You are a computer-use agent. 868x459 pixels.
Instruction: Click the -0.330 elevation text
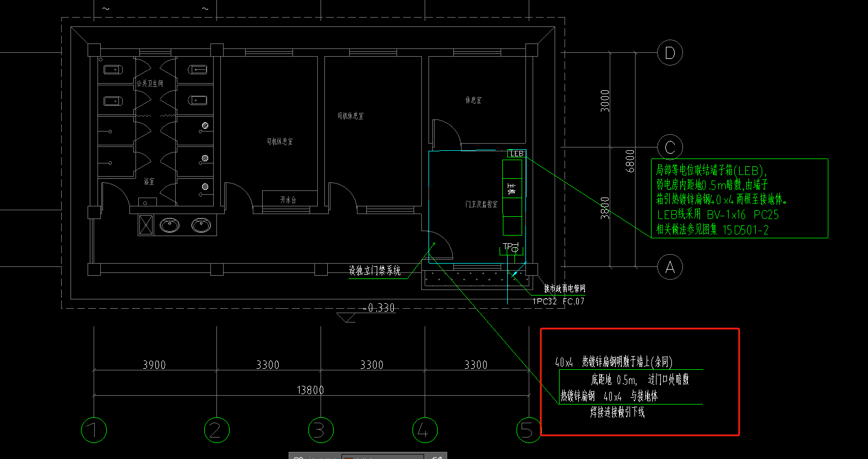[379, 308]
